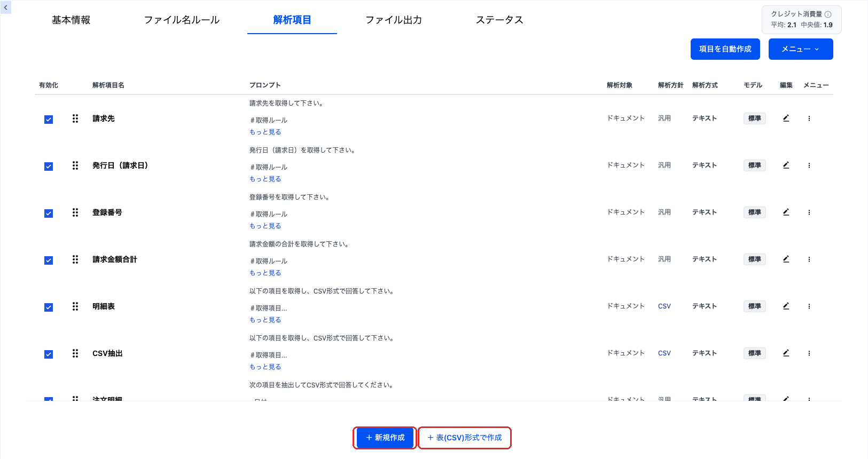
Task: Click the ＋新規作成 button
Action: click(385, 438)
